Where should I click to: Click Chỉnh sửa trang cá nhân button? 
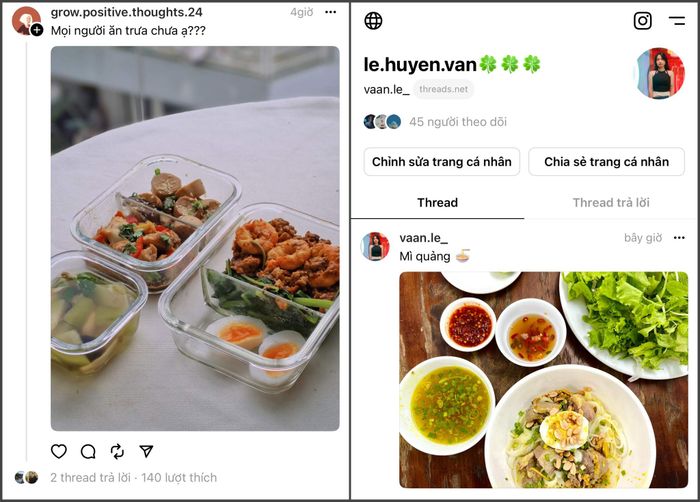click(x=442, y=162)
